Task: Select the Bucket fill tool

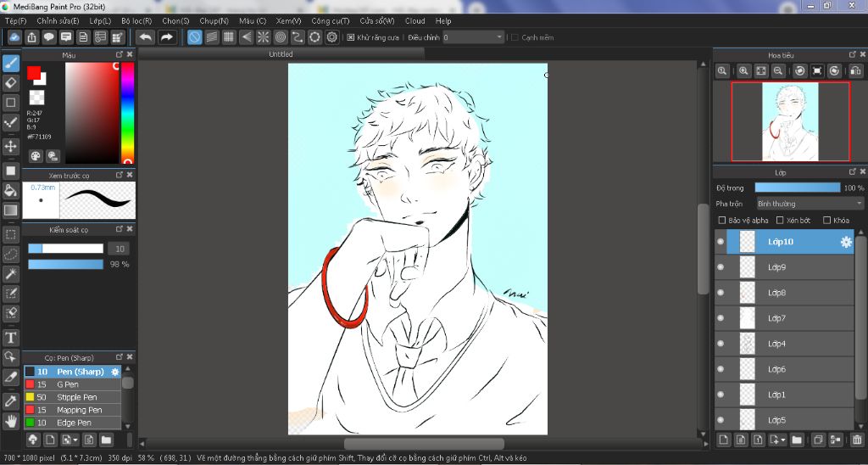Action: (x=10, y=191)
